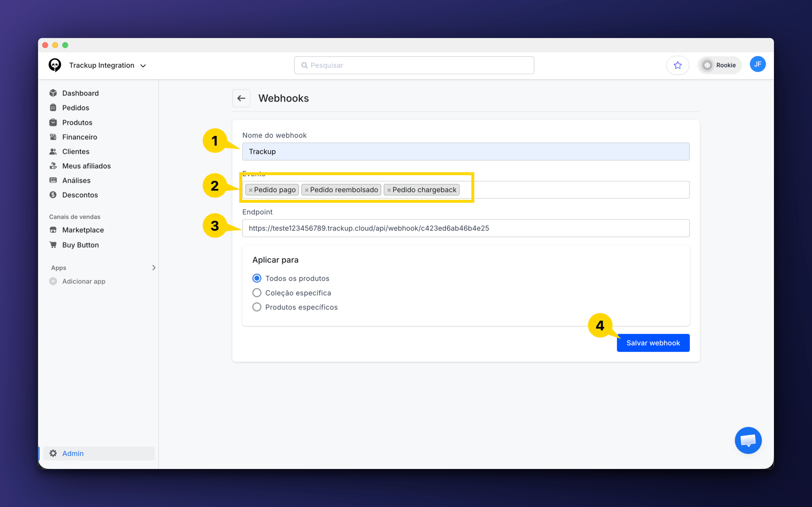
Task: Click the Meus afiliados hand icon
Action: tap(53, 166)
